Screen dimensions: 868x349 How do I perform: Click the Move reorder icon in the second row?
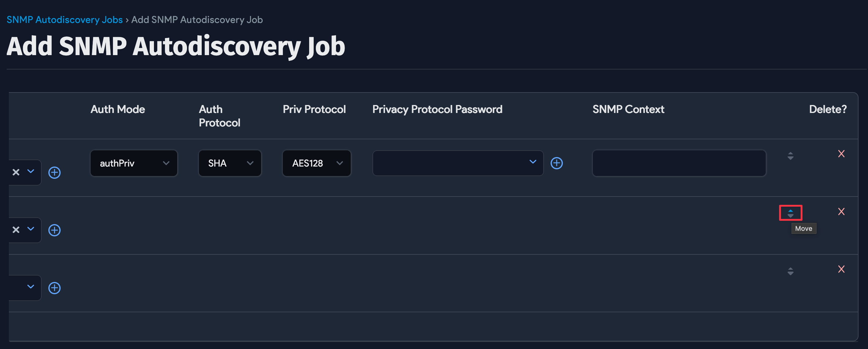pyautogui.click(x=791, y=213)
